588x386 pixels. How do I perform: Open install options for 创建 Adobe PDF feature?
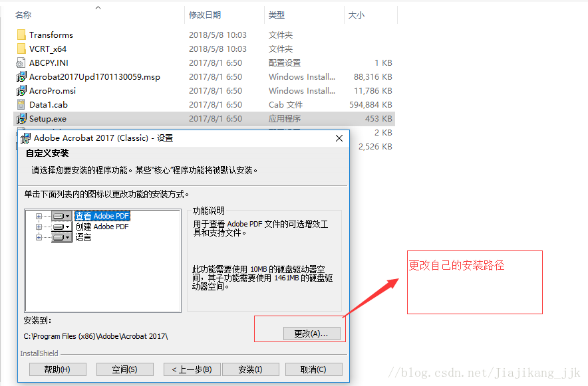point(61,227)
